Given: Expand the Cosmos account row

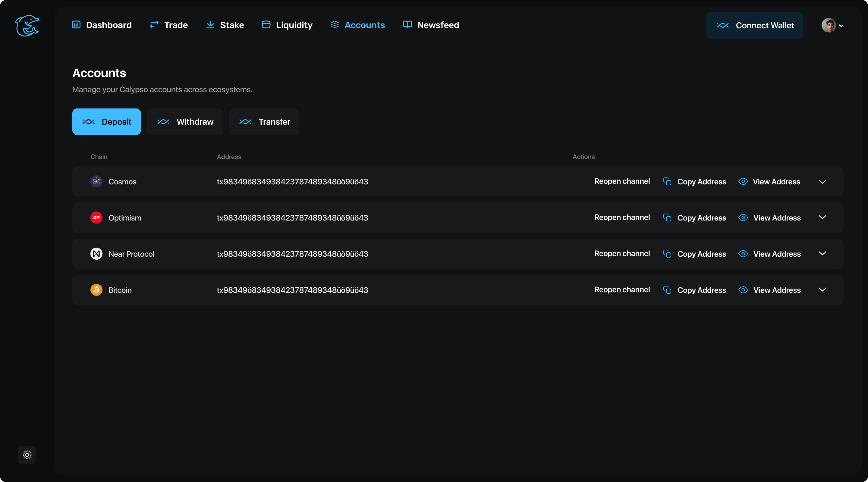Looking at the screenshot, I should [822, 182].
